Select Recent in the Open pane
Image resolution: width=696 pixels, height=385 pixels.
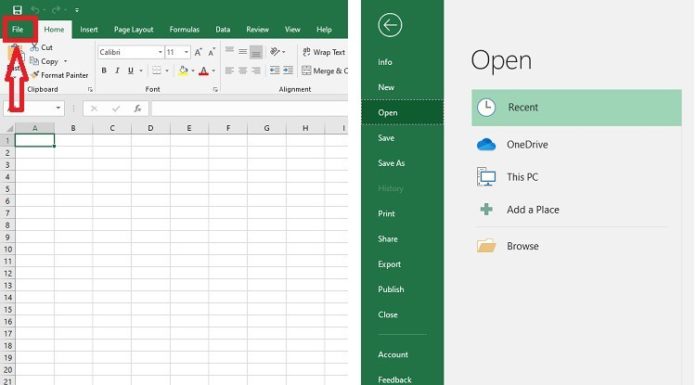tap(577, 107)
